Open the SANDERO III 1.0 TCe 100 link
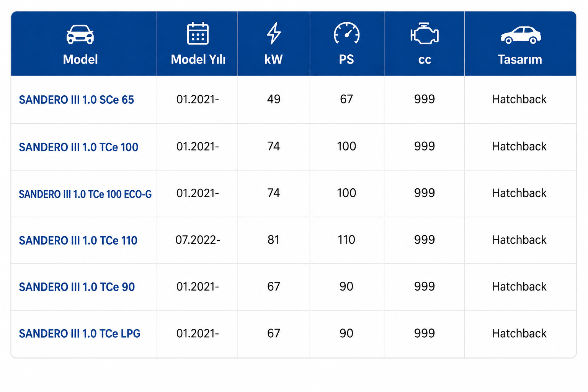The height and width of the screenshot is (392, 588). click(78, 147)
